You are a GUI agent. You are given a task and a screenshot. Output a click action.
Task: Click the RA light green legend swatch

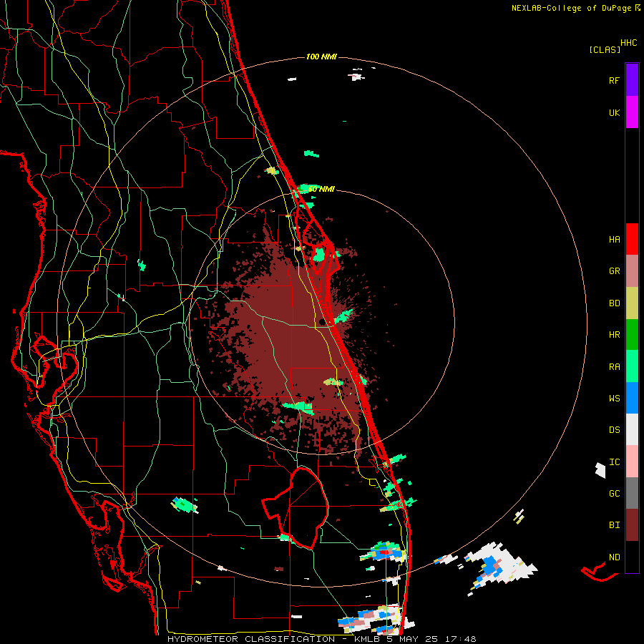point(632,366)
